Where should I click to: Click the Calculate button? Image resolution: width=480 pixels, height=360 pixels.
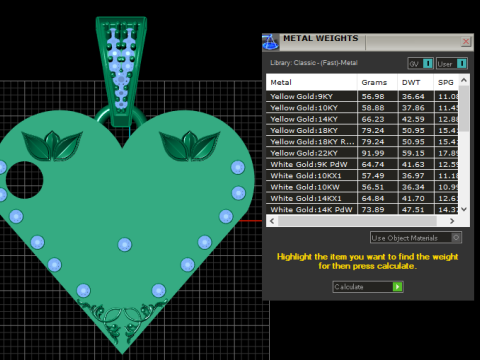pos(368,287)
